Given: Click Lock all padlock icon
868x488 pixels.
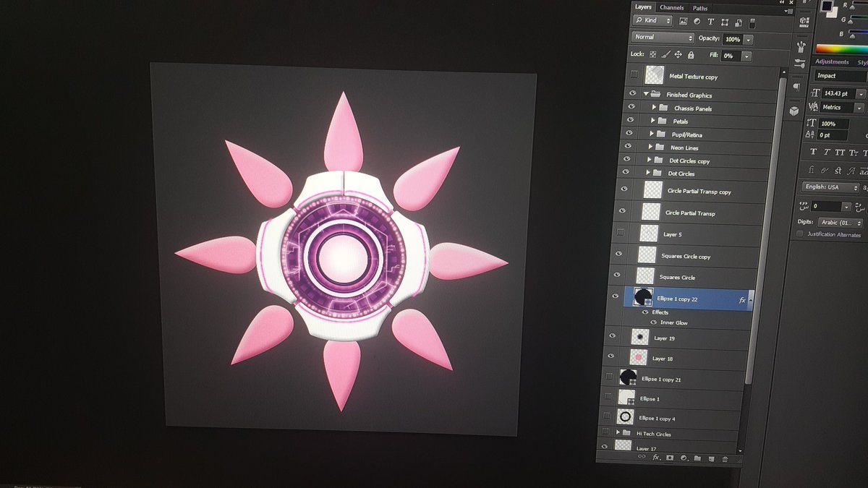Looking at the screenshot, I should coord(691,54).
